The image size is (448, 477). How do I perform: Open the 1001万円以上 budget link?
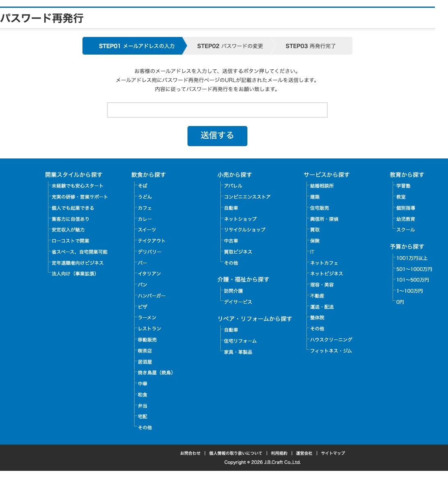pyautogui.click(x=412, y=258)
